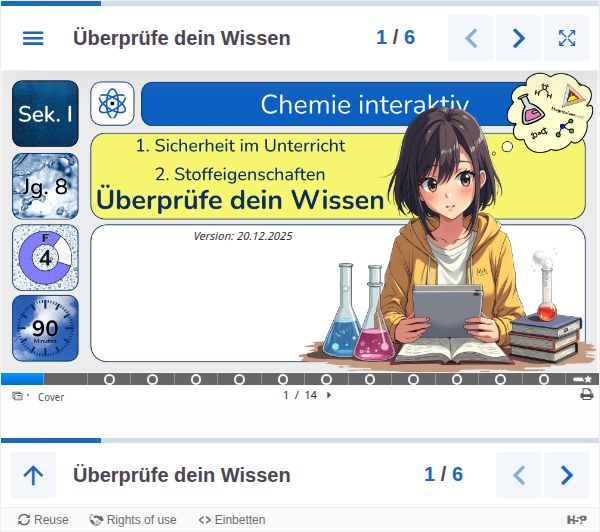Image resolution: width=600 pixels, height=532 pixels.
Task: Go to previous page in bottom navigation
Action: (518, 475)
